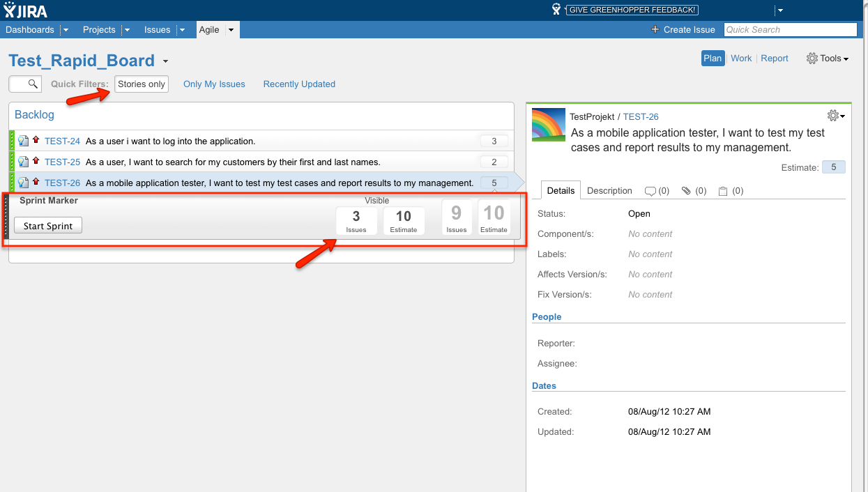Open the Projects menu item
This screenshot has height=492, width=868.
(x=99, y=30)
